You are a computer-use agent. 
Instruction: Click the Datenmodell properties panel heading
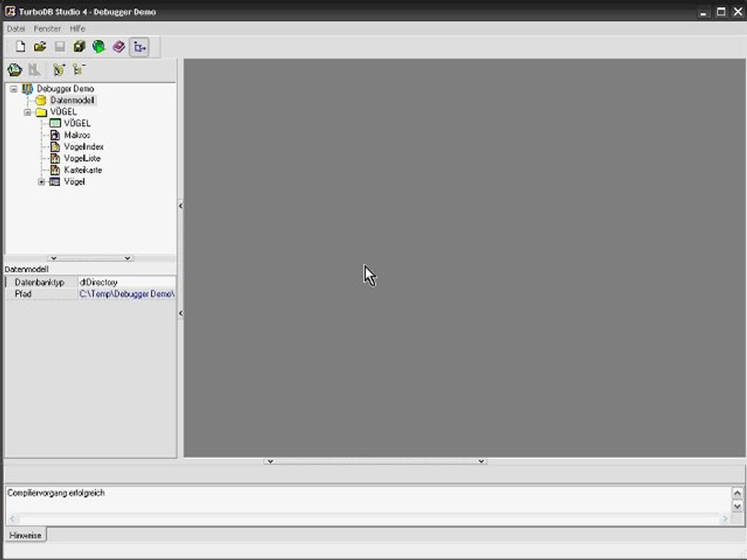click(x=26, y=269)
